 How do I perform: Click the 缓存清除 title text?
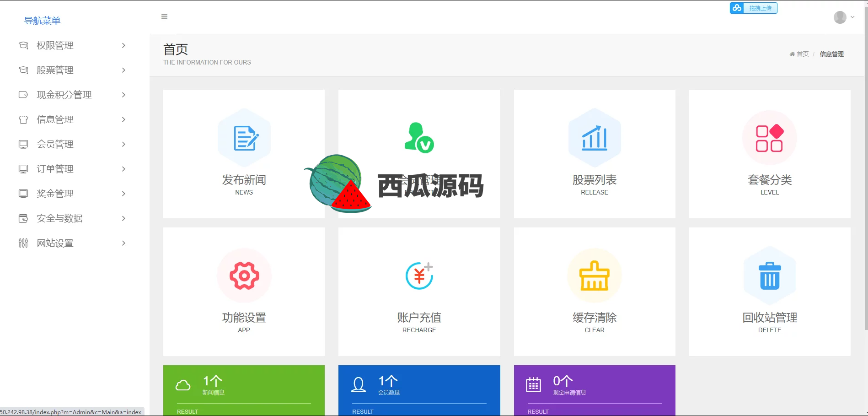595,318
